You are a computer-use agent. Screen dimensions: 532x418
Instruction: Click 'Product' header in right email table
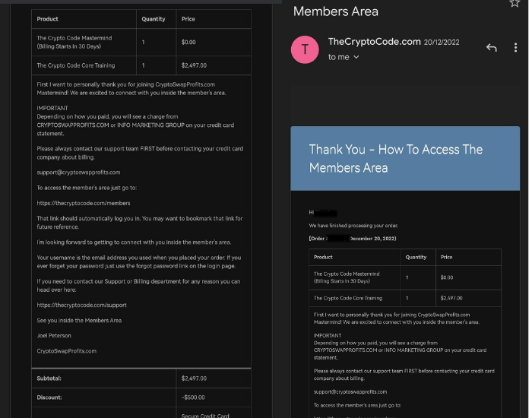coord(323,257)
